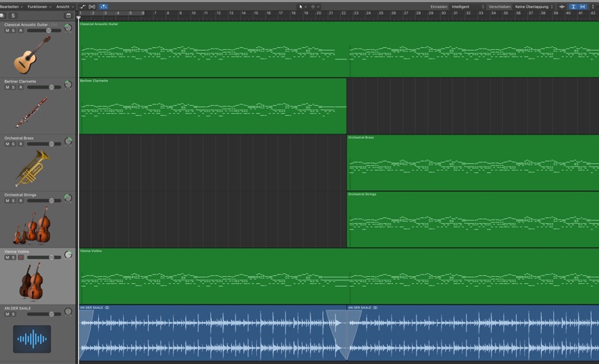Click the Flex show/hide icon in the toolbar
The image size is (599, 364).
92,6
